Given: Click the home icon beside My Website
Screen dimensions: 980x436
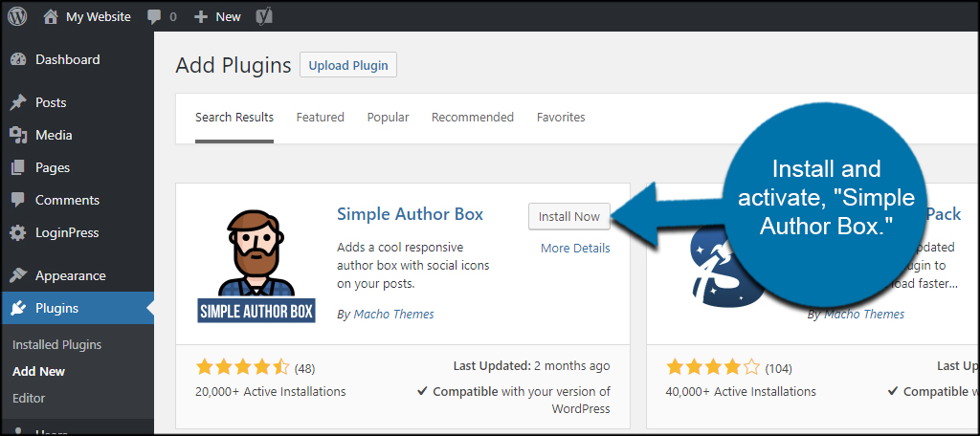Looking at the screenshot, I should point(51,17).
